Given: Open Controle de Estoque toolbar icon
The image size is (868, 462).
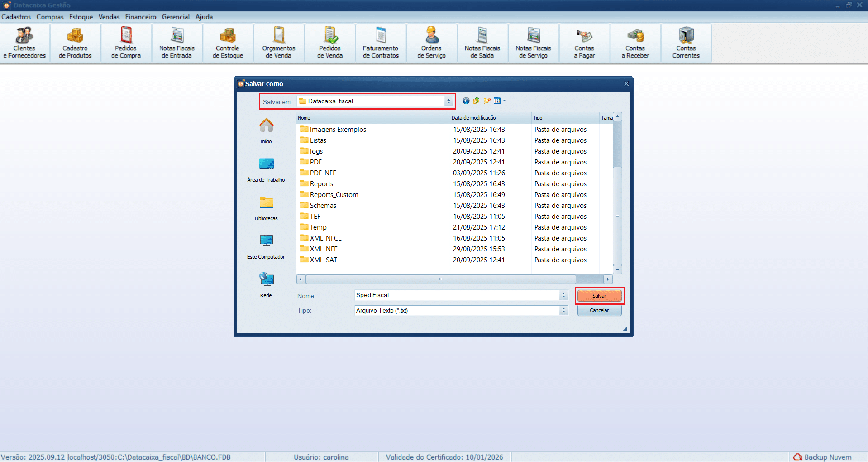Looking at the screenshot, I should tap(228, 43).
